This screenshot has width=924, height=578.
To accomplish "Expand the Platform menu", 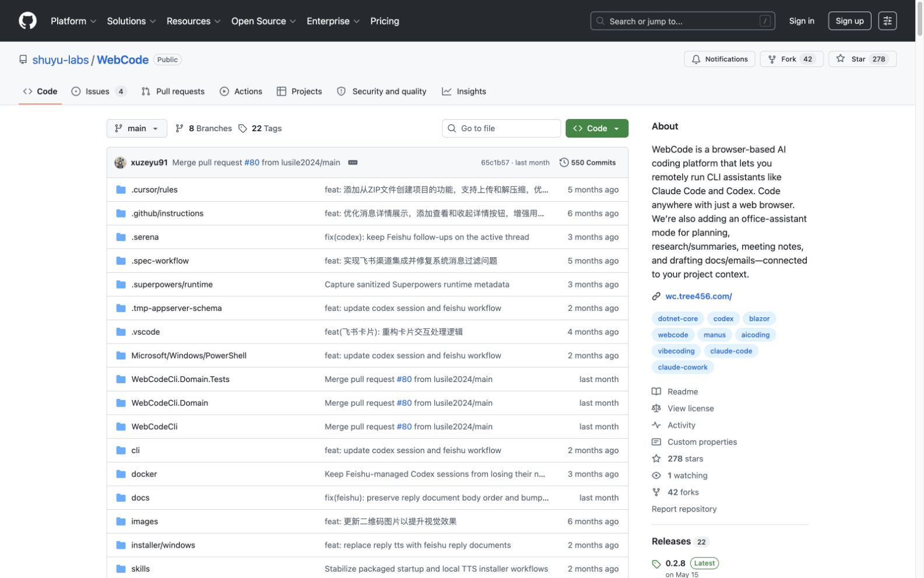I will click(x=73, y=21).
